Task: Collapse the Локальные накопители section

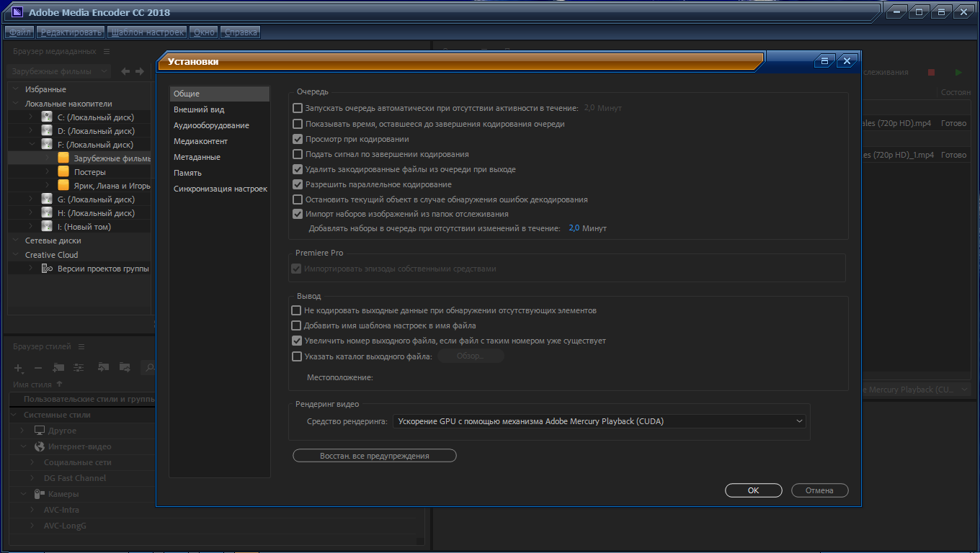Action: [x=16, y=104]
